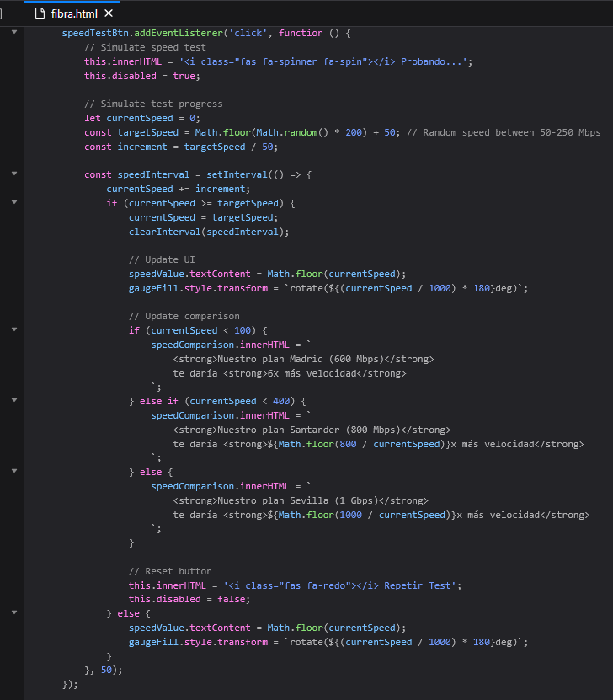Click 'this.disabled = false;' line
The height and width of the screenshot is (700, 613).
(189, 599)
